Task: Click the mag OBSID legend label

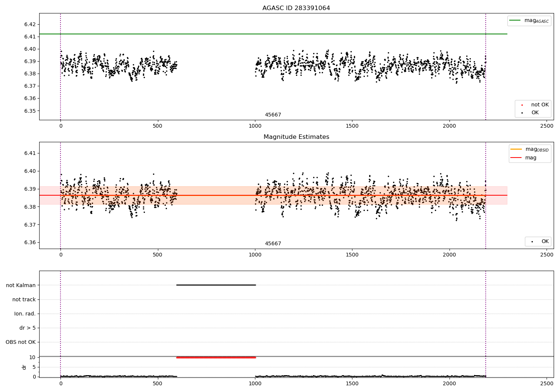Action: tap(537, 149)
